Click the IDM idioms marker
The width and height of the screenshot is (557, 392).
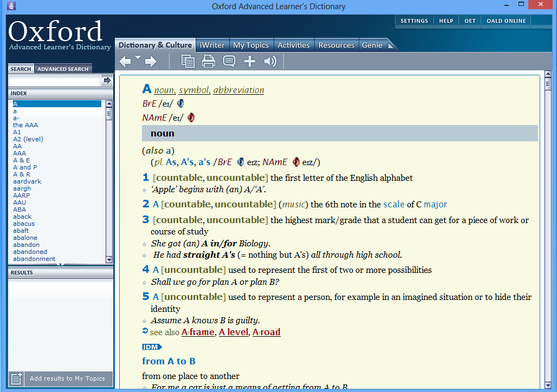coord(152,347)
